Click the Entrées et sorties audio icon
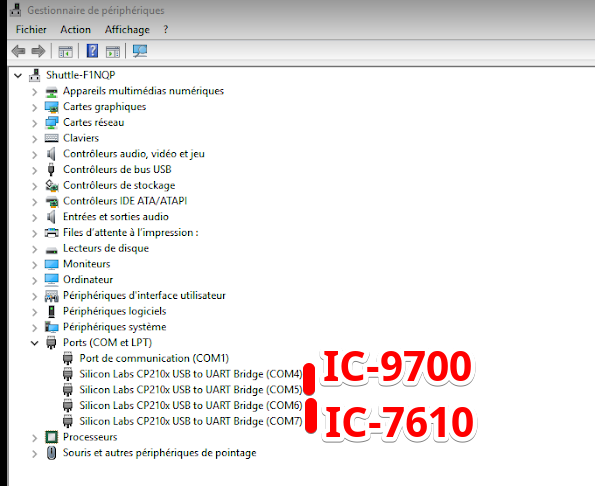 point(51,217)
